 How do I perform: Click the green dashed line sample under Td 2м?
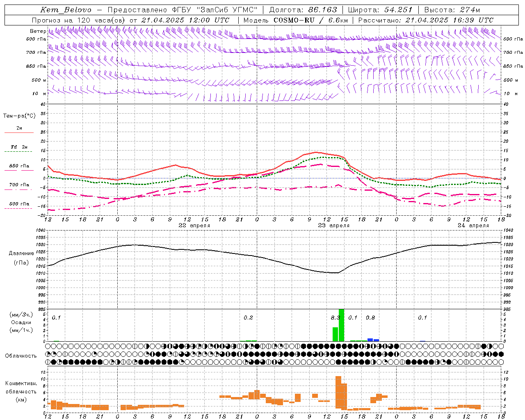click(x=18, y=152)
